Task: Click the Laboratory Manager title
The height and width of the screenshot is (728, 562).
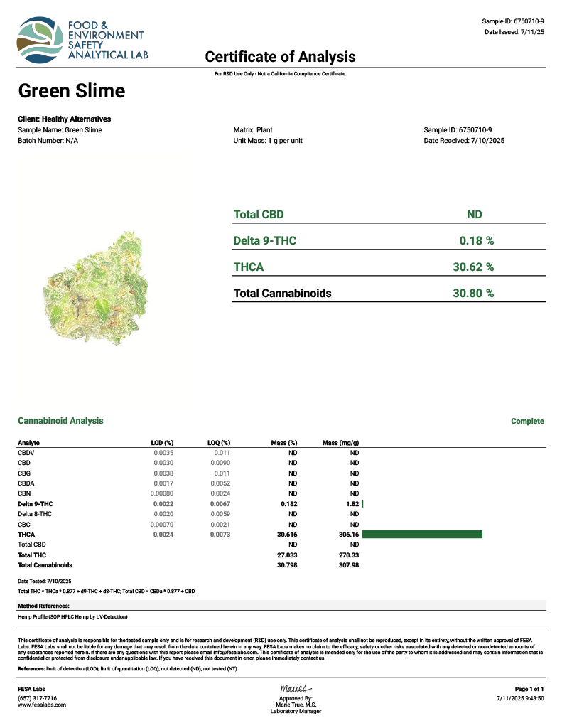Action: point(296,711)
